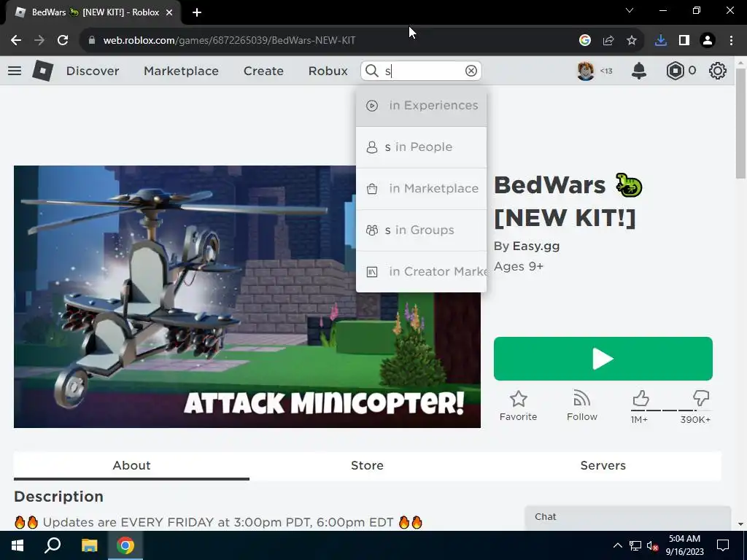Open the Robux nav link

(x=328, y=71)
